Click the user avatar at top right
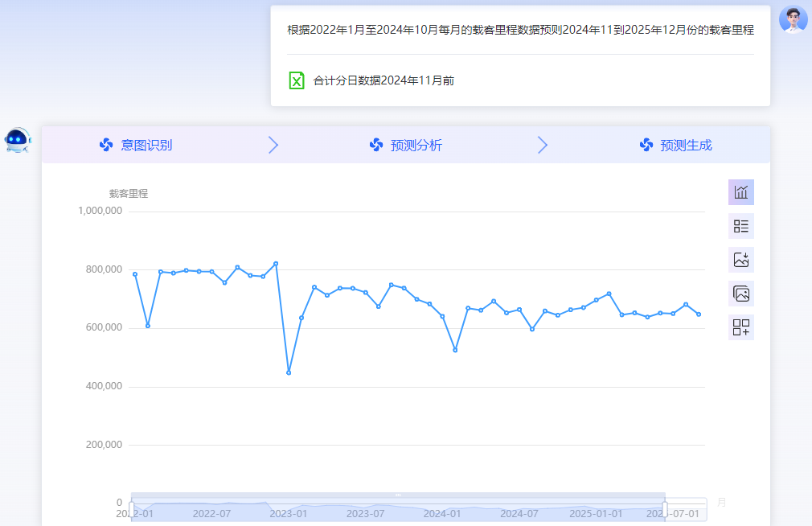 coord(794,19)
